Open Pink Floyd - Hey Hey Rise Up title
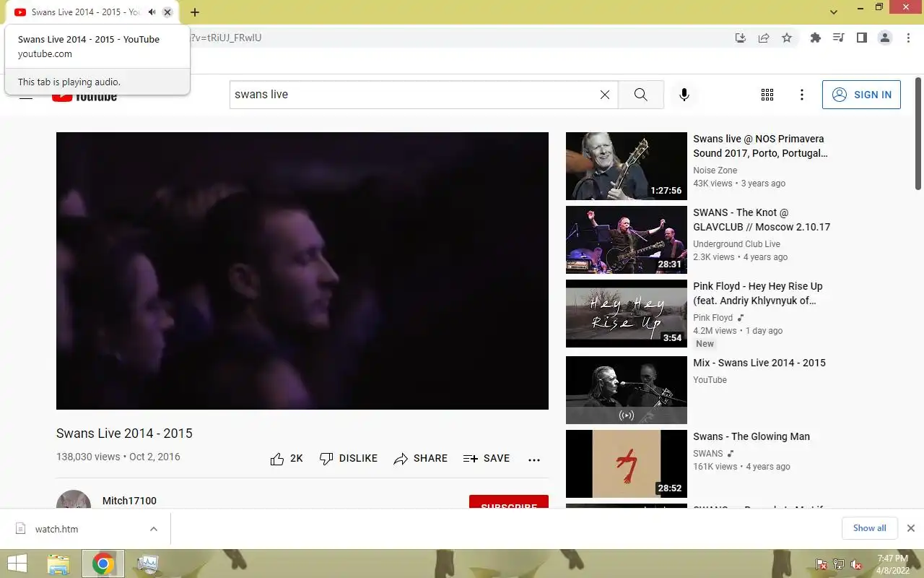Viewport: 924px width, 578px height. pyautogui.click(x=758, y=293)
